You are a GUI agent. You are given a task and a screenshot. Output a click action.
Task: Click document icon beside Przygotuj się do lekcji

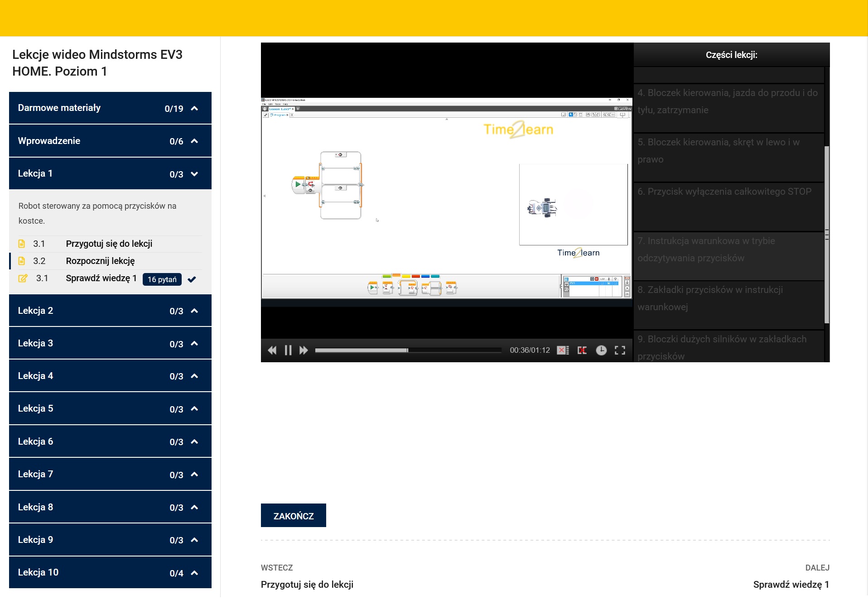point(22,244)
